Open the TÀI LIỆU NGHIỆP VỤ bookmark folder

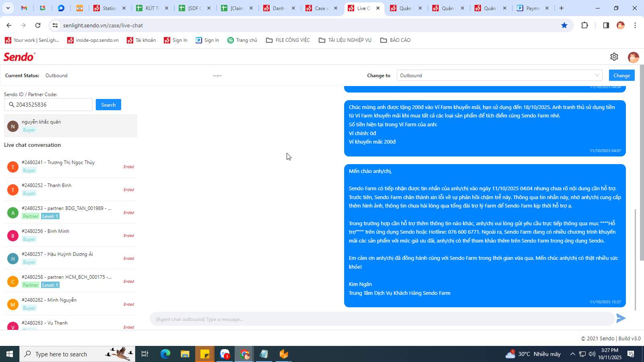click(345, 40)
